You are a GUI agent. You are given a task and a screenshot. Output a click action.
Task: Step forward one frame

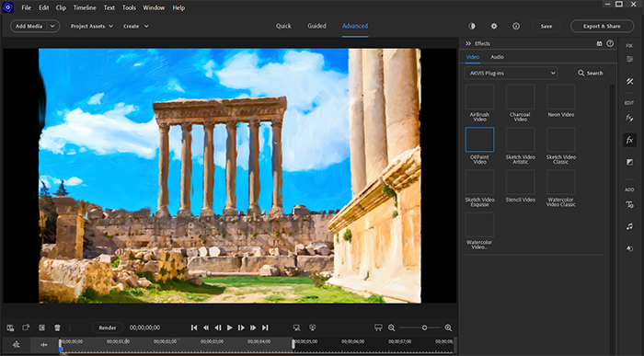point(241,327)
